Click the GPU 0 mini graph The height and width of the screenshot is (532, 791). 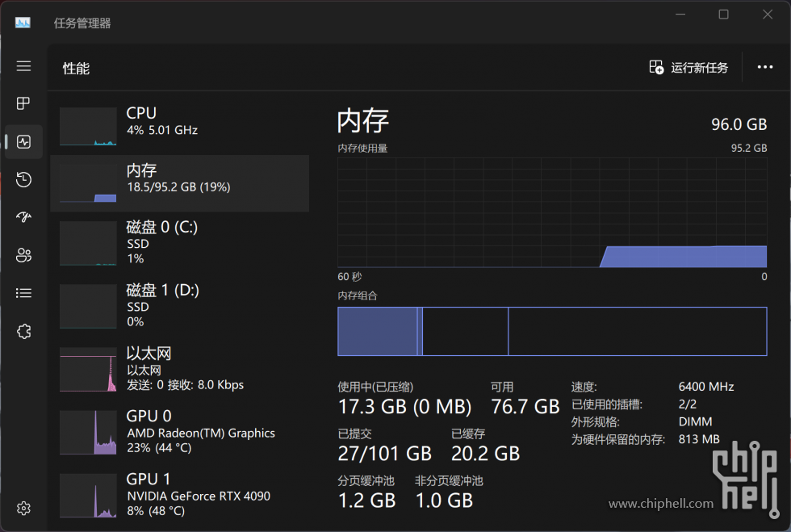[88, 432]
